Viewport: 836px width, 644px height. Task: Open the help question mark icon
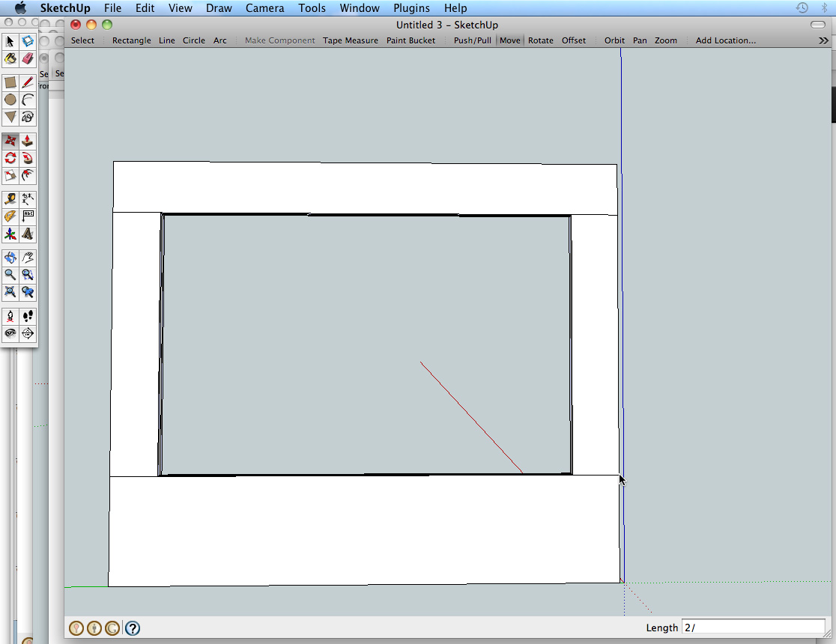tap(132, 628)
